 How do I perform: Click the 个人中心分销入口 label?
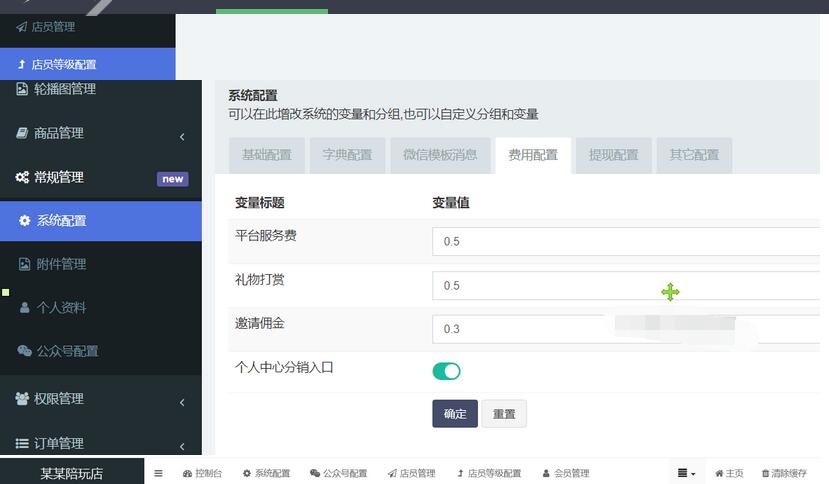[x=284, y=367]
